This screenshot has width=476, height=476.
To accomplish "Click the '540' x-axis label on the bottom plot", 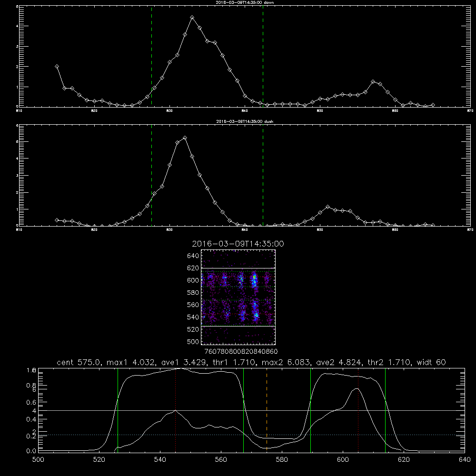I will pyautogui.click(x=160, y=460).
